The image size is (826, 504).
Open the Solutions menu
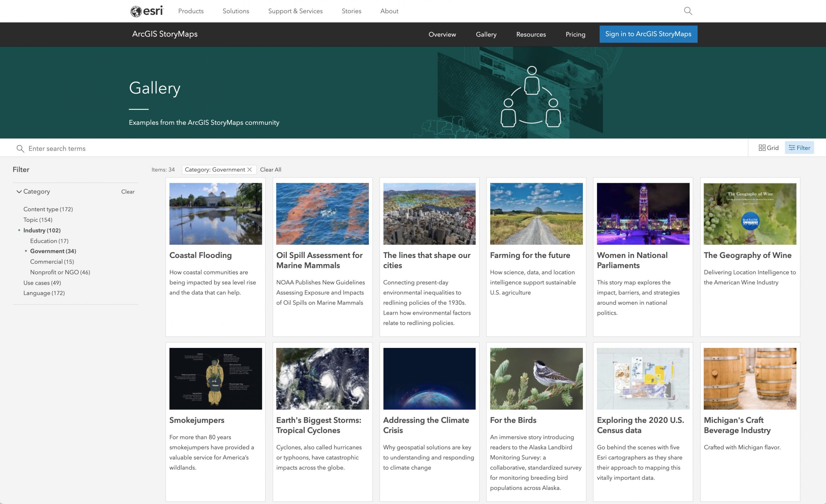236,11
